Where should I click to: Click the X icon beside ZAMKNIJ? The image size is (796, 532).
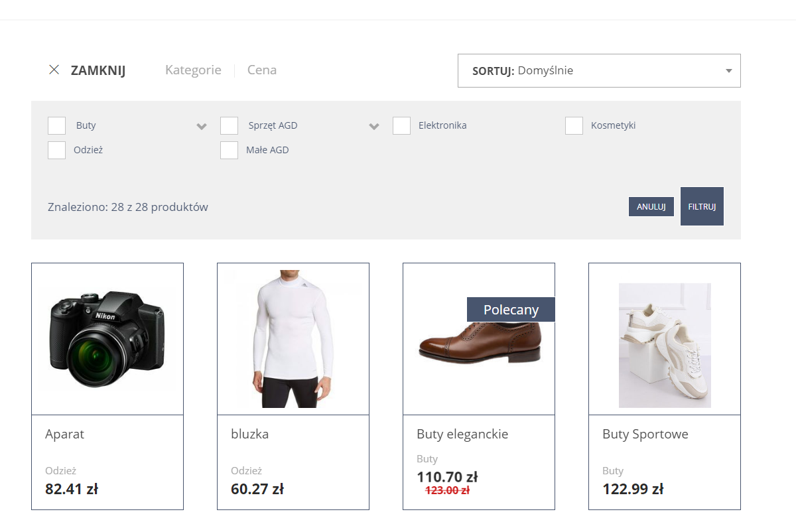(54, 70)
